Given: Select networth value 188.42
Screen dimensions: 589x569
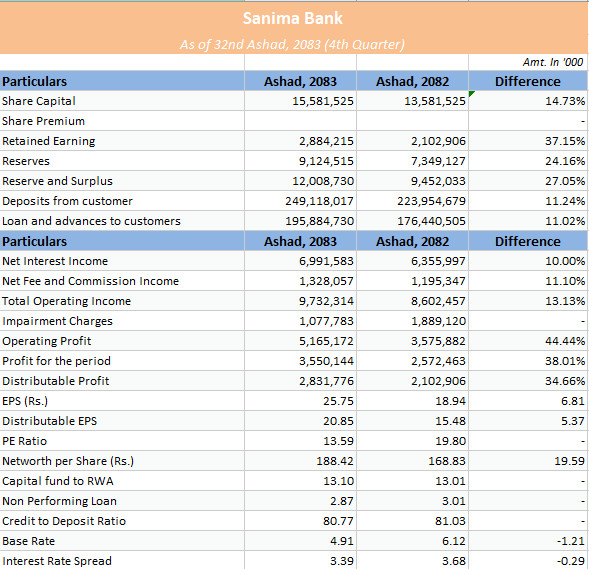Looking at the screenshot, I should (335, 461).
